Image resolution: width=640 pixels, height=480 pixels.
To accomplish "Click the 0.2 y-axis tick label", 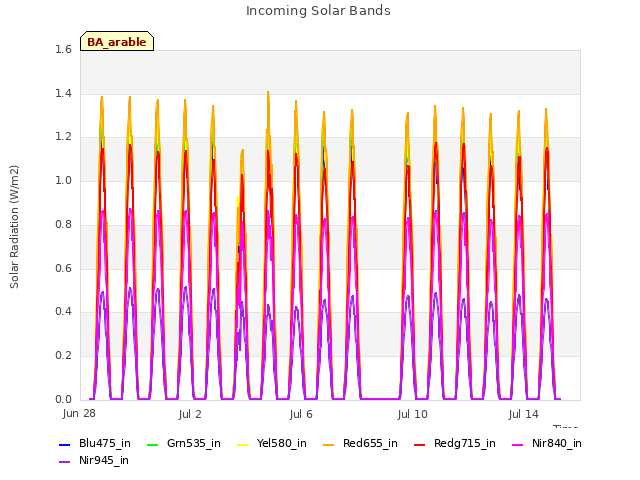I will click(63, 356).
